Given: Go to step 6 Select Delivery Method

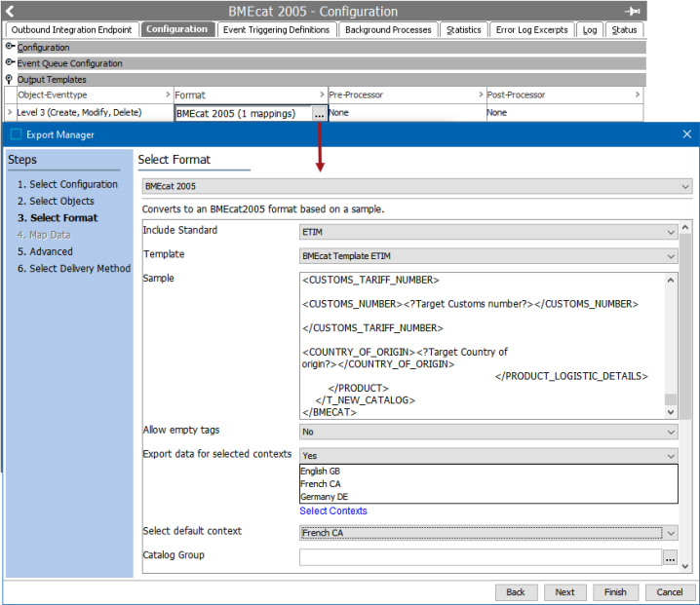Looking at the screenshot, I should coord(74,269).
